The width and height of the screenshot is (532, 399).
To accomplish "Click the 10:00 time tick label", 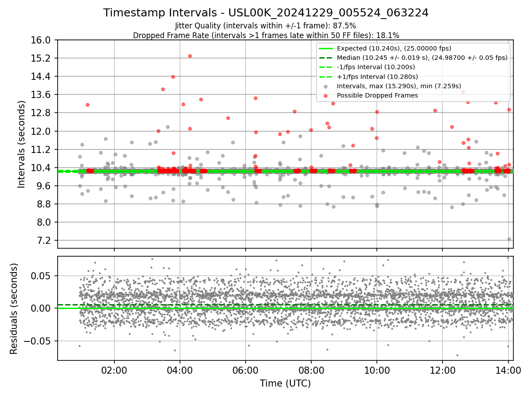I will 377,371.
